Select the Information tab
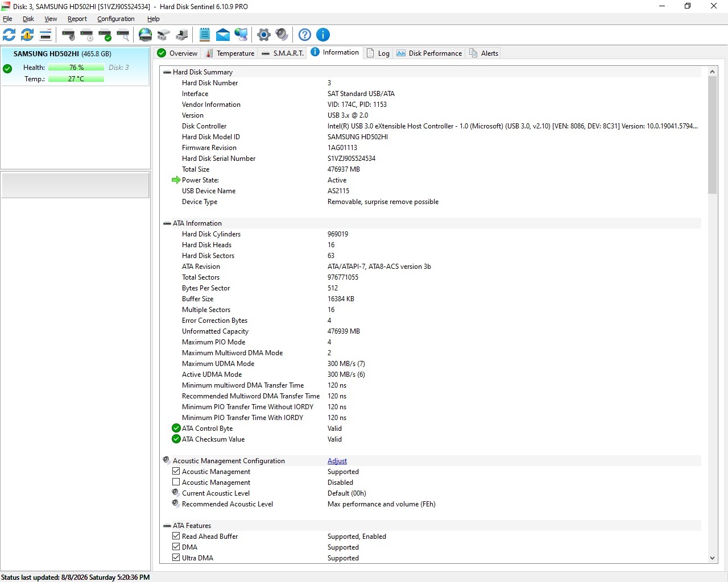 tap(336, 52)
